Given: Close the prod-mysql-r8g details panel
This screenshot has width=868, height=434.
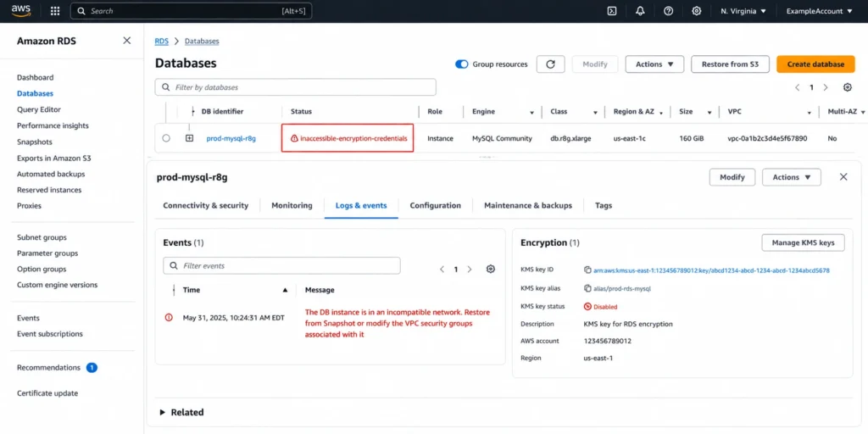Looking at the screenshot, I should click(843, 176).
